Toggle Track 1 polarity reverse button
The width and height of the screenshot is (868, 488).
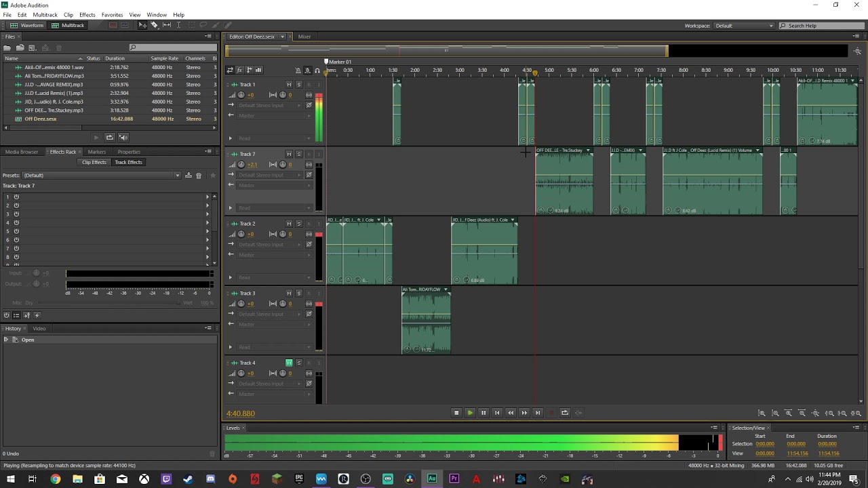tap(309, 105)
